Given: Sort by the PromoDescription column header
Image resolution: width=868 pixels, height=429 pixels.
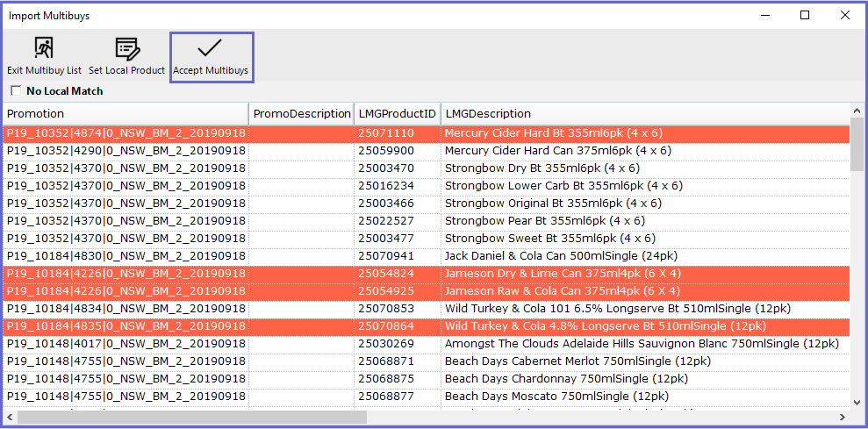Looking at the screenshot, I should (x=302, y=114).
